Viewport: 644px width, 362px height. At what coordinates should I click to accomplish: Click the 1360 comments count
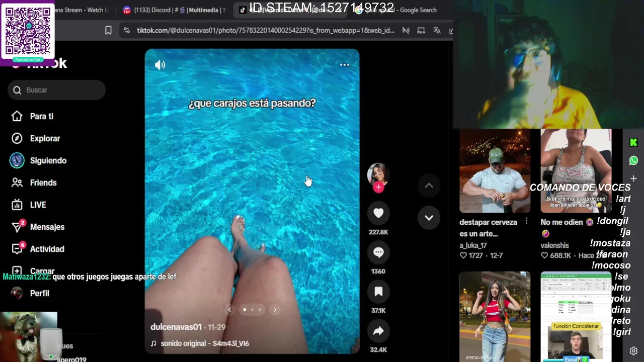coord(378,271)
